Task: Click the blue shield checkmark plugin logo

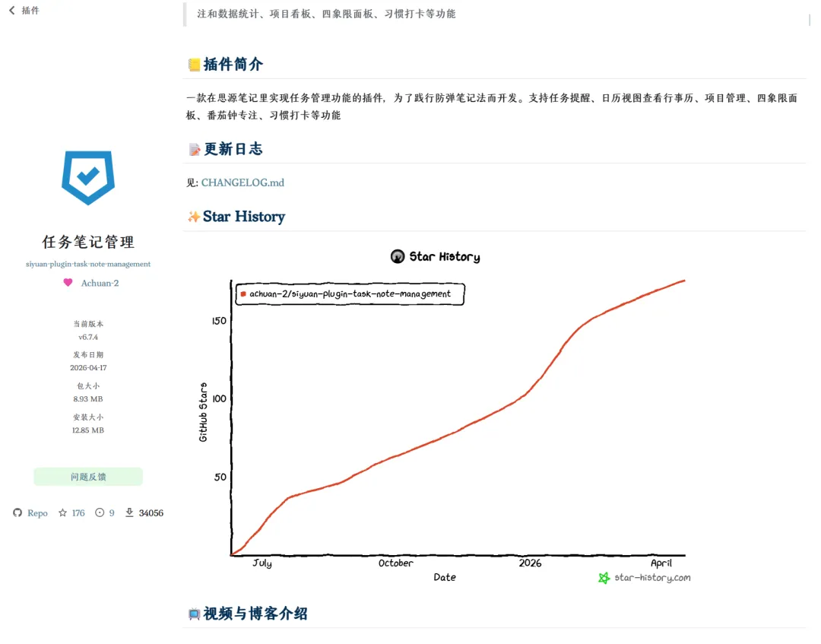Action: pyautogui.click(x=88, y=177)
